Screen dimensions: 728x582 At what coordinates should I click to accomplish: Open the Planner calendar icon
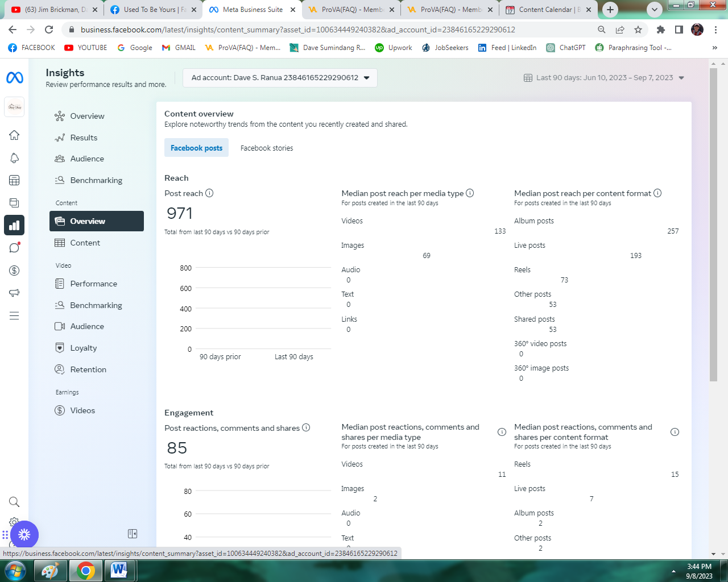[14, 180]
